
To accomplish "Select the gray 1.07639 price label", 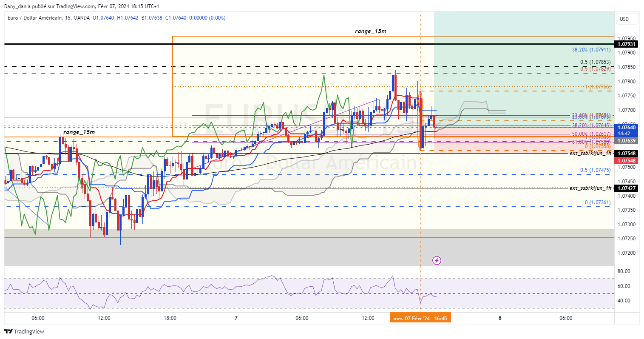I will tap(627, 141).
